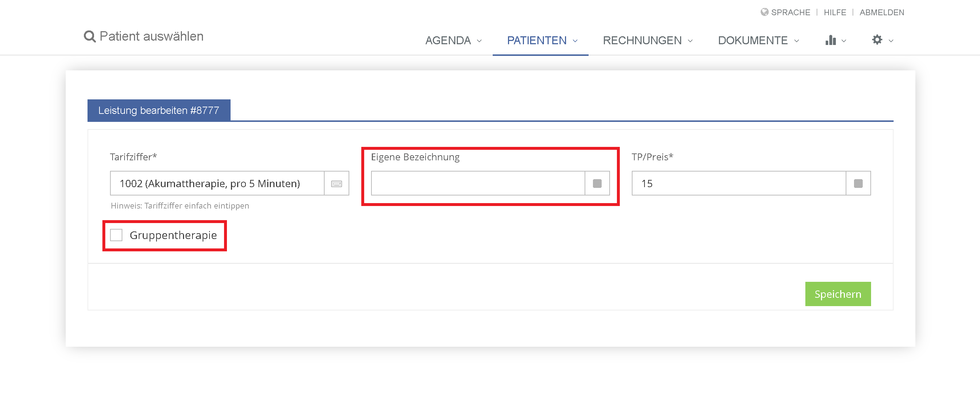Viewport: 980px width, 416px height.
Task: Expand the chevron next to statistics icon
Action: click(844, 41)
